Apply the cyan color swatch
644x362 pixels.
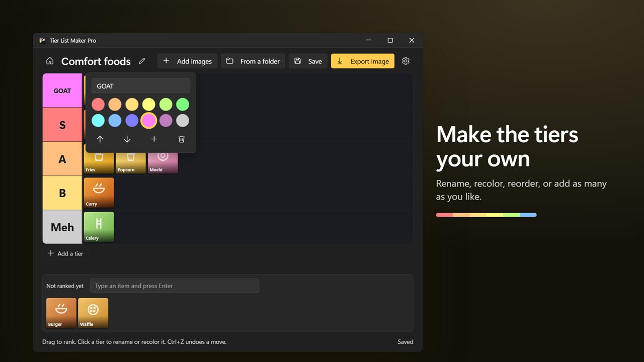coord(98,121)
